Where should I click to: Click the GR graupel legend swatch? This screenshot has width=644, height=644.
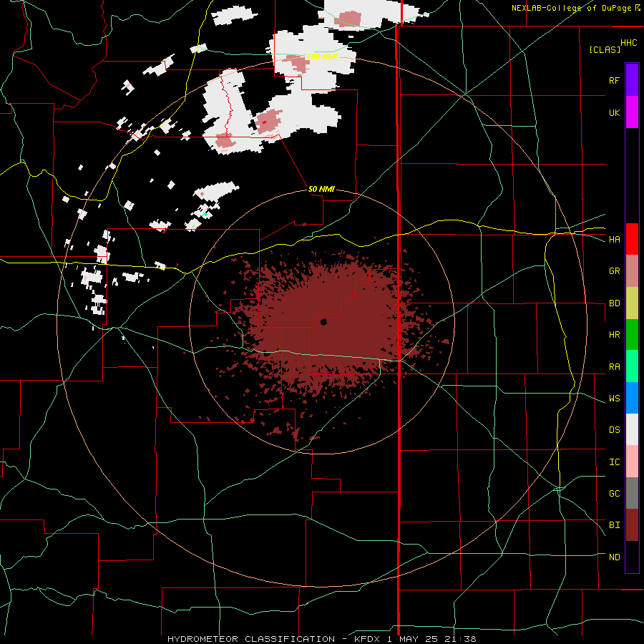click(x=632, y=271)
